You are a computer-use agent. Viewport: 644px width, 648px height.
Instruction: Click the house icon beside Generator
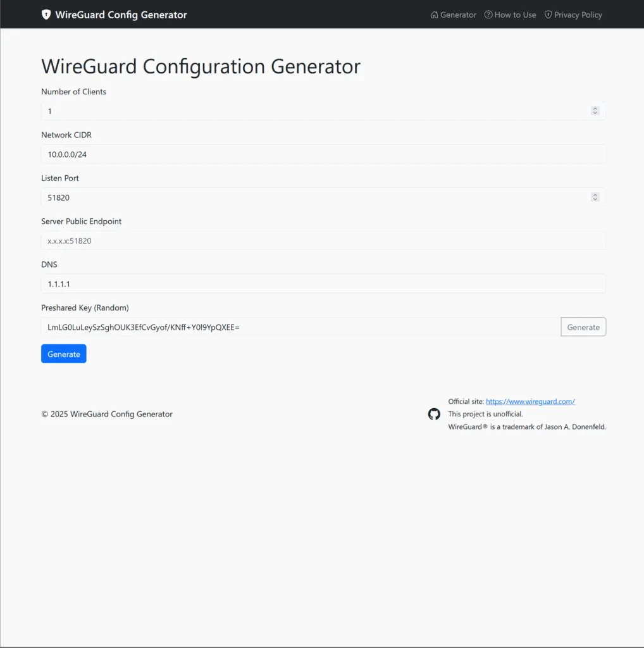[x=434, y=15]
